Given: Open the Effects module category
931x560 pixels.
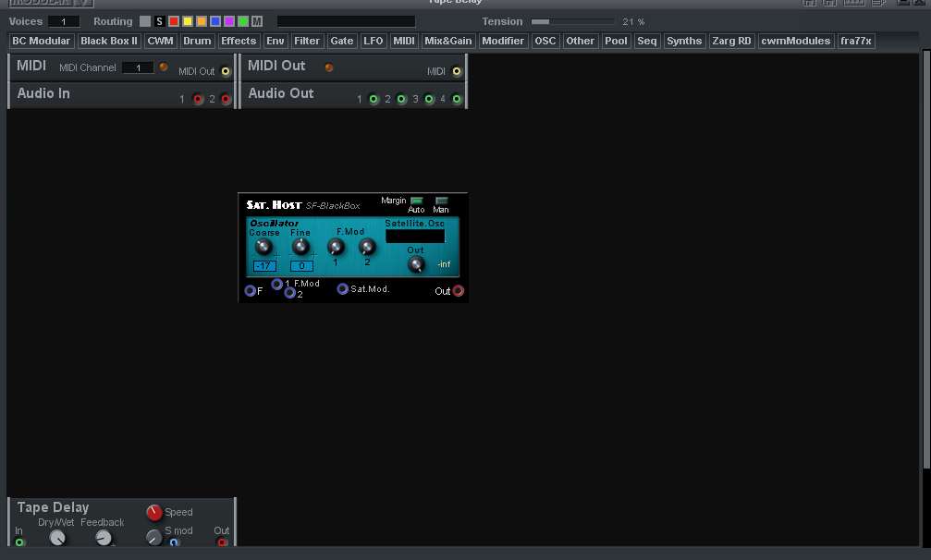Looking at the screenshot, I should (x=239, y=41).
